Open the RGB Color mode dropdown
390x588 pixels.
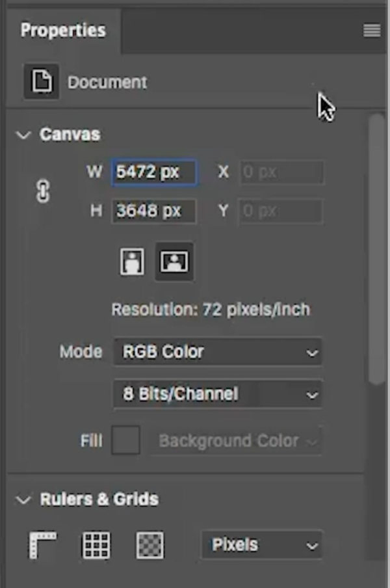pos(218,351)
